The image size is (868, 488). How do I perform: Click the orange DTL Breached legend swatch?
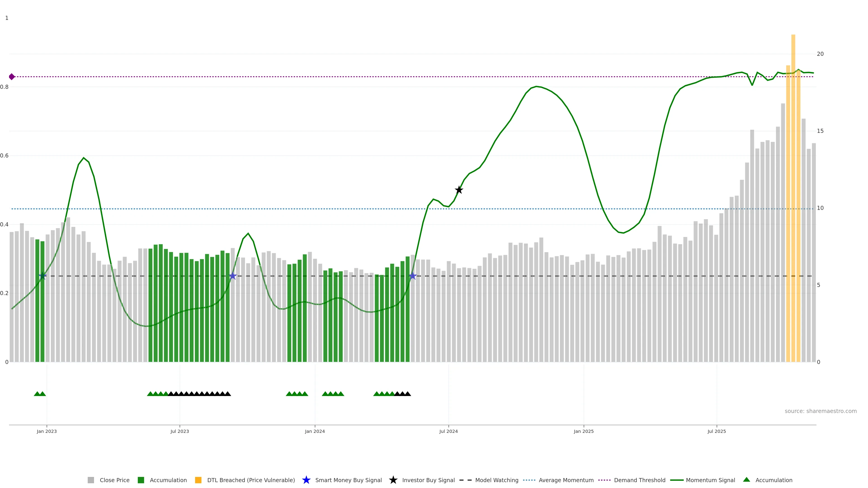[x=198, y=480]
